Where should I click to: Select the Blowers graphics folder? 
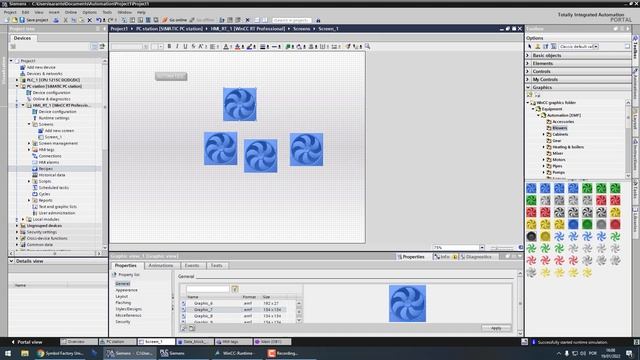point(560,128)
